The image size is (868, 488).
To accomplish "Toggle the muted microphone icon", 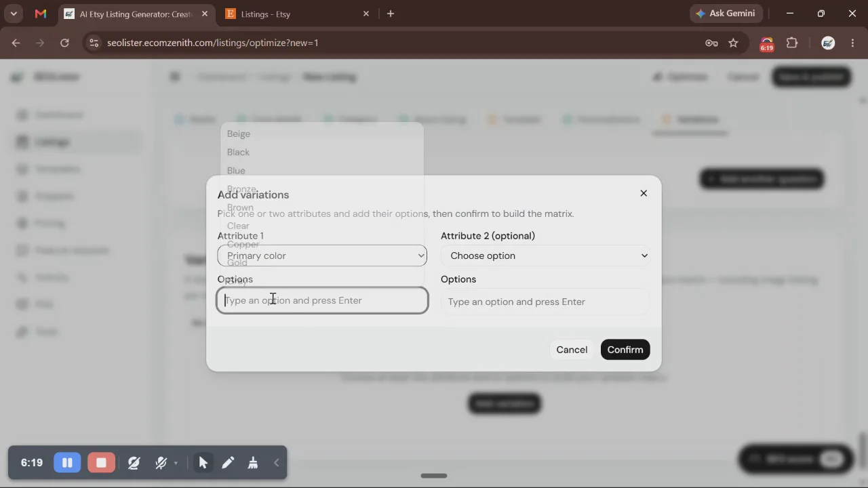I will click(x=161, y=463).
